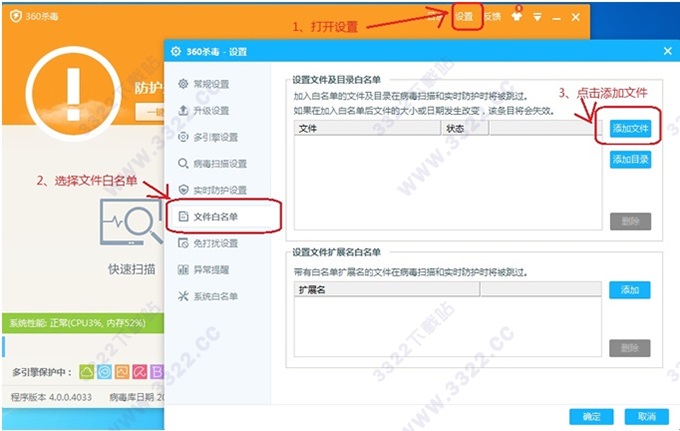Cancel the dialog with 取消
This screenshot has height=431, width=680.
coord(647,417)
